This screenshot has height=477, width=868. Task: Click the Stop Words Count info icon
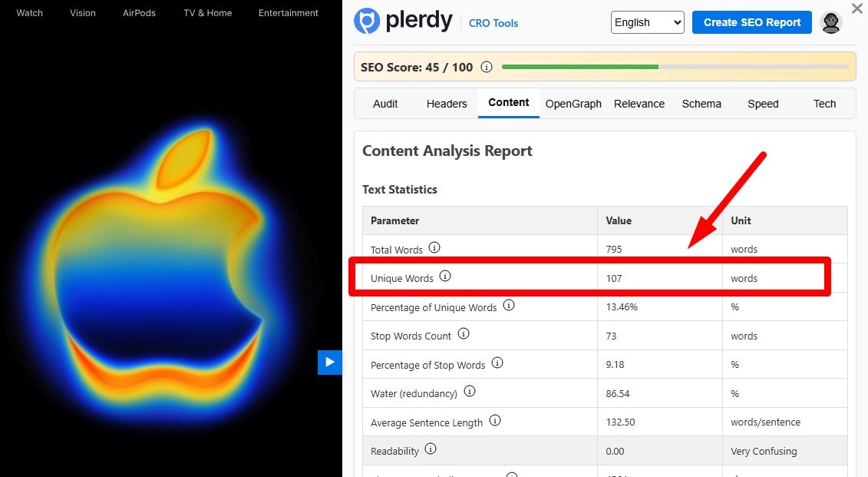[464, 334]
